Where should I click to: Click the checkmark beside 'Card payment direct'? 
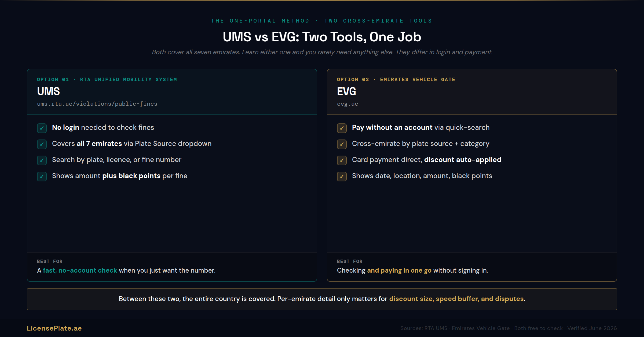pos(342,160)
